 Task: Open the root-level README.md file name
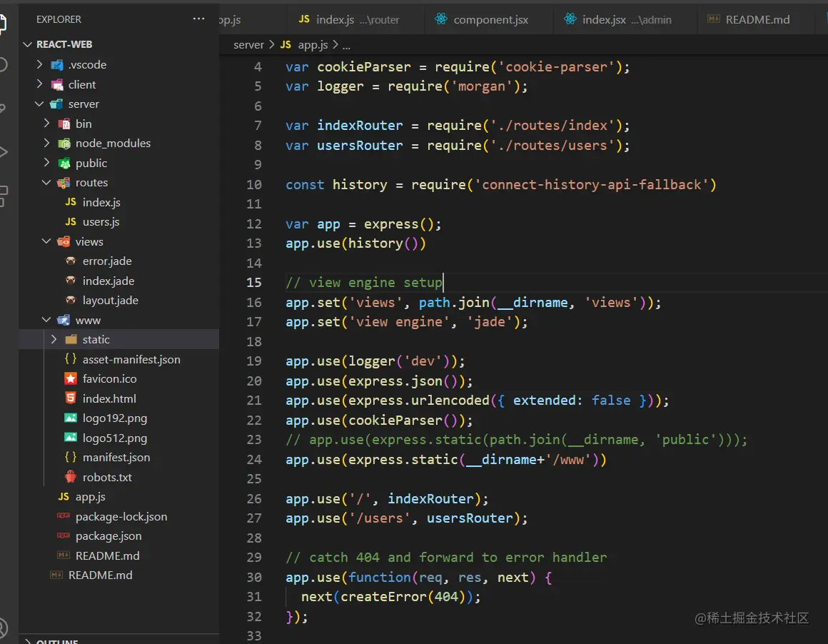(x=101, y=575)
